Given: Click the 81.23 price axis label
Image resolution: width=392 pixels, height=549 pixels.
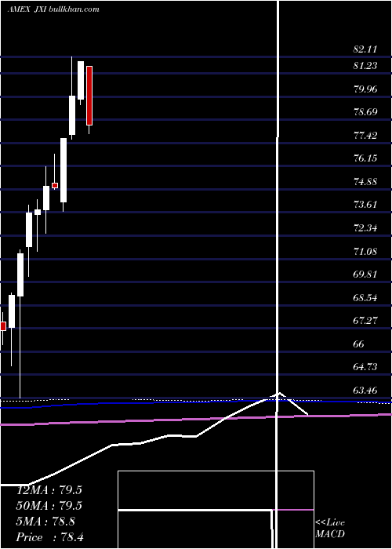Looking at the screenshot, I should coord(365,65).
